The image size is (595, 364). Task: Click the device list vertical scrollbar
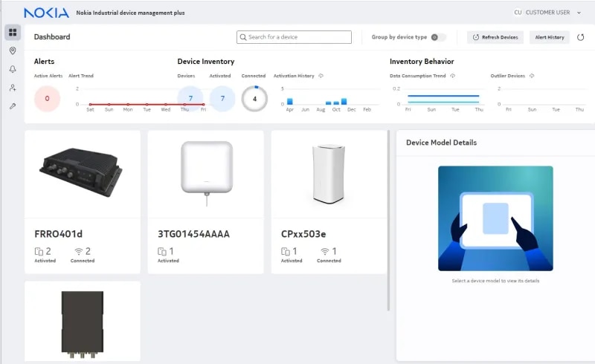pos(388,223)
